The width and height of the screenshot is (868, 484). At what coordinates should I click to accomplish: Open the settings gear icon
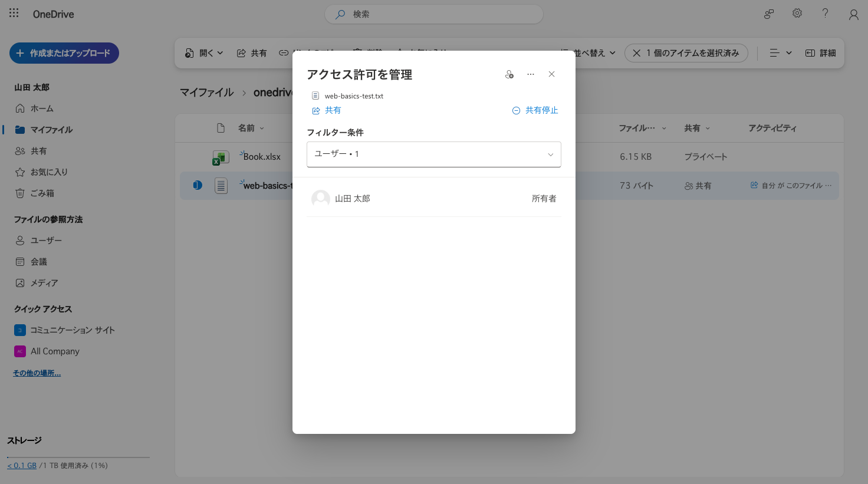click(x=797, y=13)
